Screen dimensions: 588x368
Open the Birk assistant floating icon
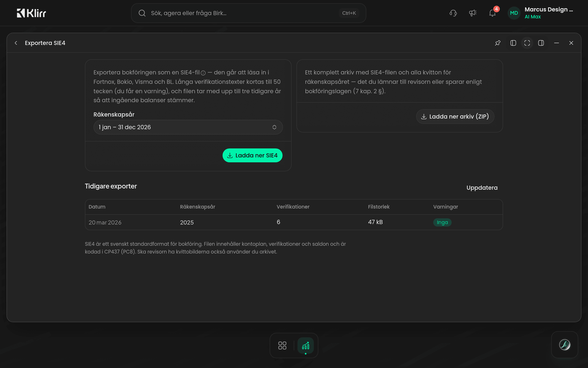click(565, 345)
